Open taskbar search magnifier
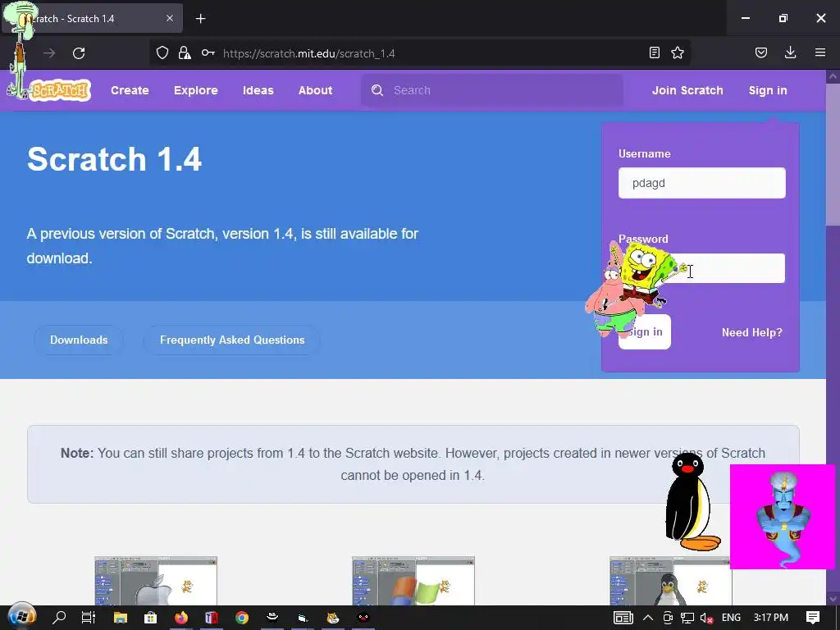Screen dimensions: 840x630 (x=59, y=617)
